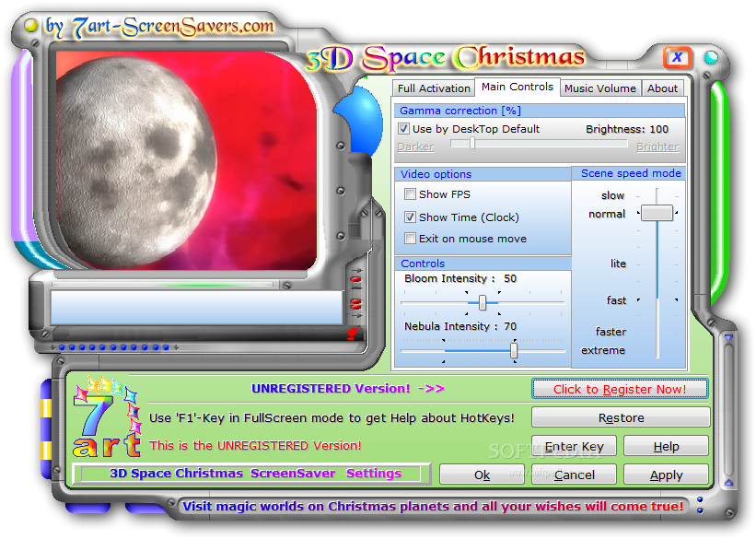Open the Music Volume tab
The width and height of the screenshot is (756, 539).
[600, 88]
